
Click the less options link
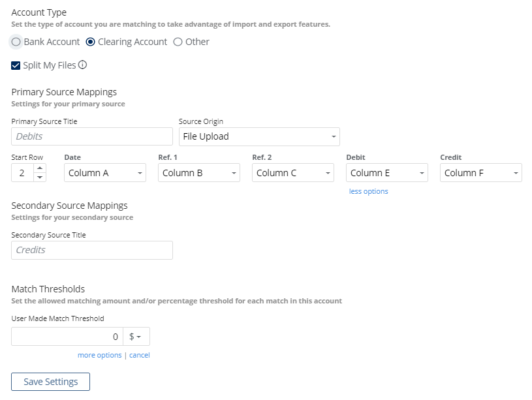[368, 191]
